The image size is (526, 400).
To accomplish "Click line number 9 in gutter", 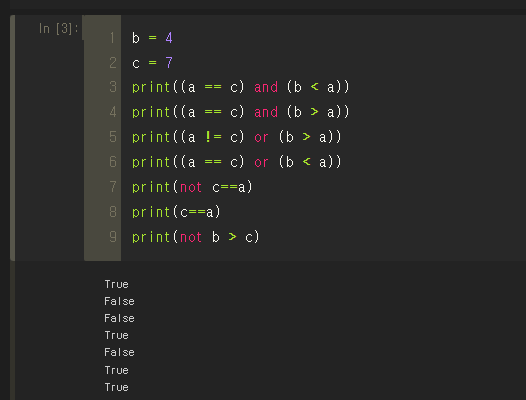I will 112,237.
